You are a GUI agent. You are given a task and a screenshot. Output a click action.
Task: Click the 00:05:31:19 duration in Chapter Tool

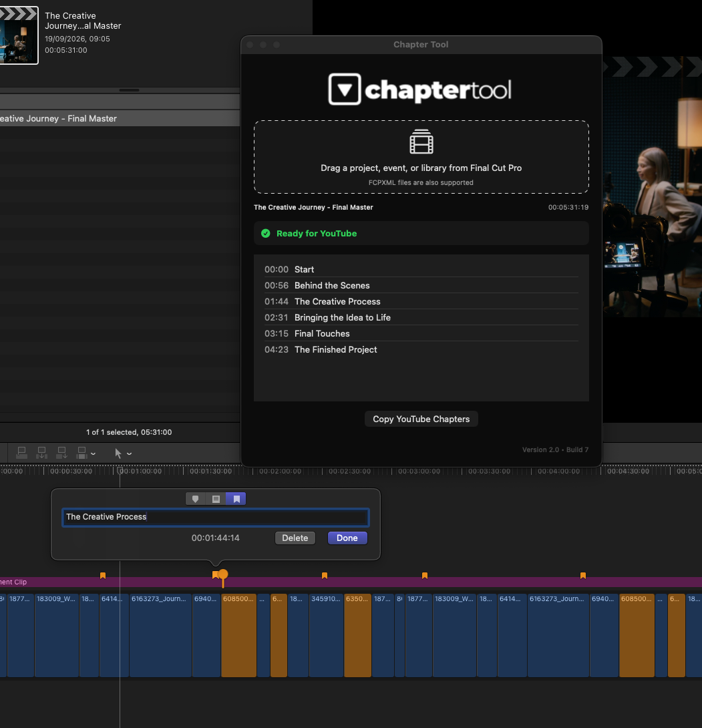[x=568, y=207]
